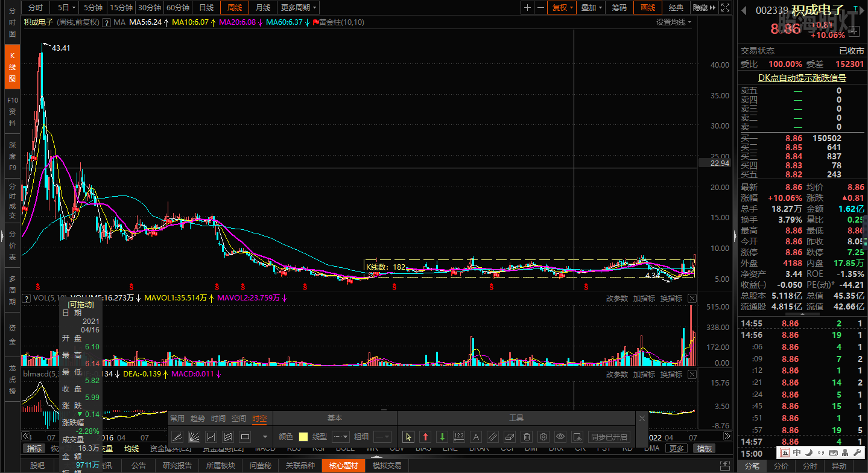Image resolution: width=868 pixels, height=473 pixels.
Task: Close the drawing tools toolbar
Action: [642, 418]
